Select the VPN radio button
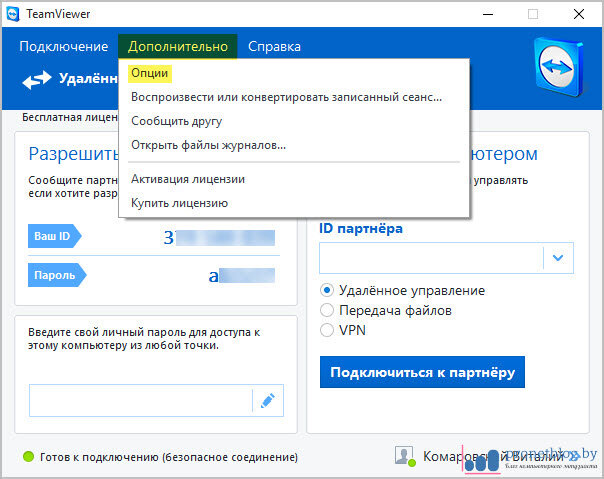 (x=327, y=330)
